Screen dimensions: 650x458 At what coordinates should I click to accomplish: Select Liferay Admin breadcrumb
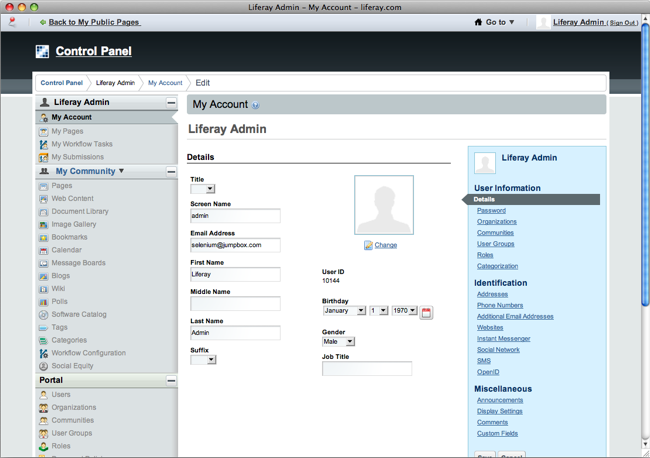click(x=115, y=83)
